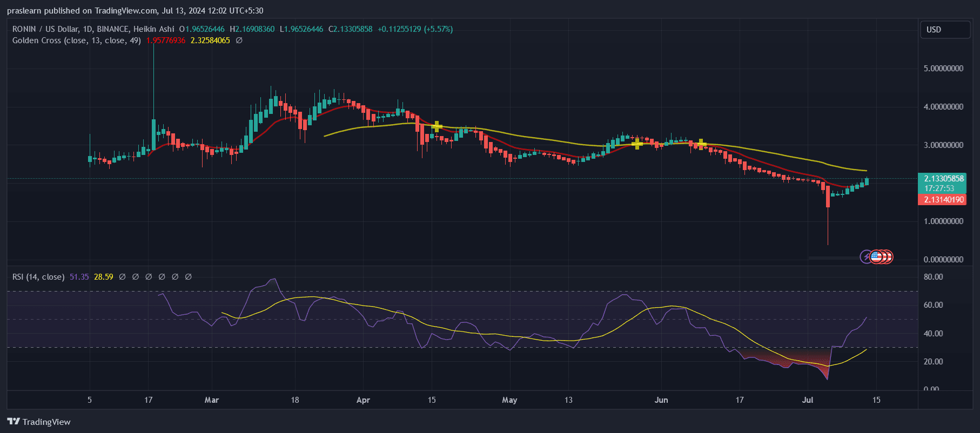Click the 20.00 RSI axis label
980x433 pixels.
[934, 362]
